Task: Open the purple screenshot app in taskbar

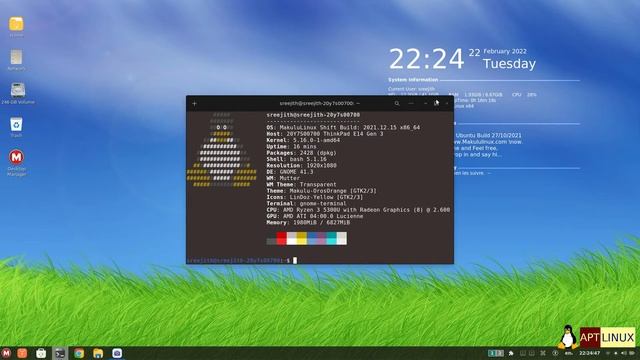Action: (117, 353)
